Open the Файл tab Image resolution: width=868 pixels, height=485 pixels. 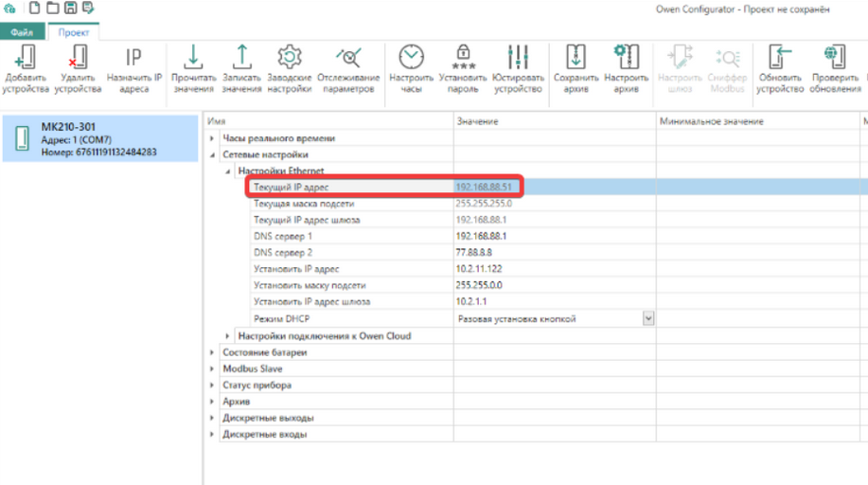[x=22, y=32]
